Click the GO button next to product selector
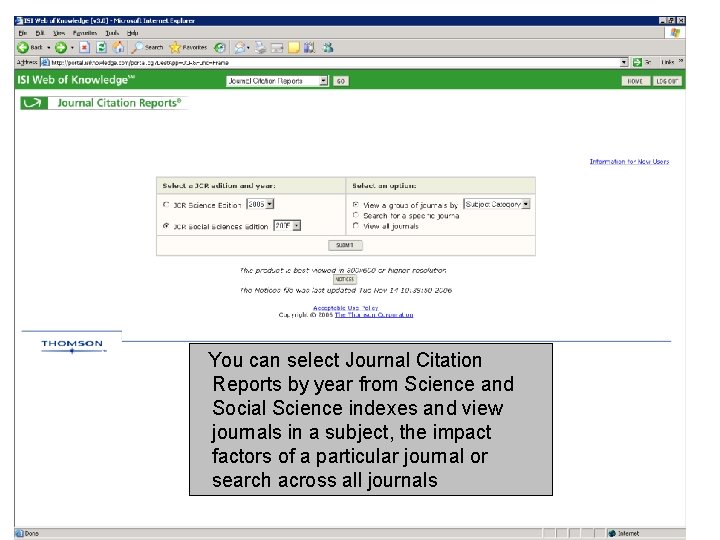Screen dimensions: 720x540 (340, 81)
